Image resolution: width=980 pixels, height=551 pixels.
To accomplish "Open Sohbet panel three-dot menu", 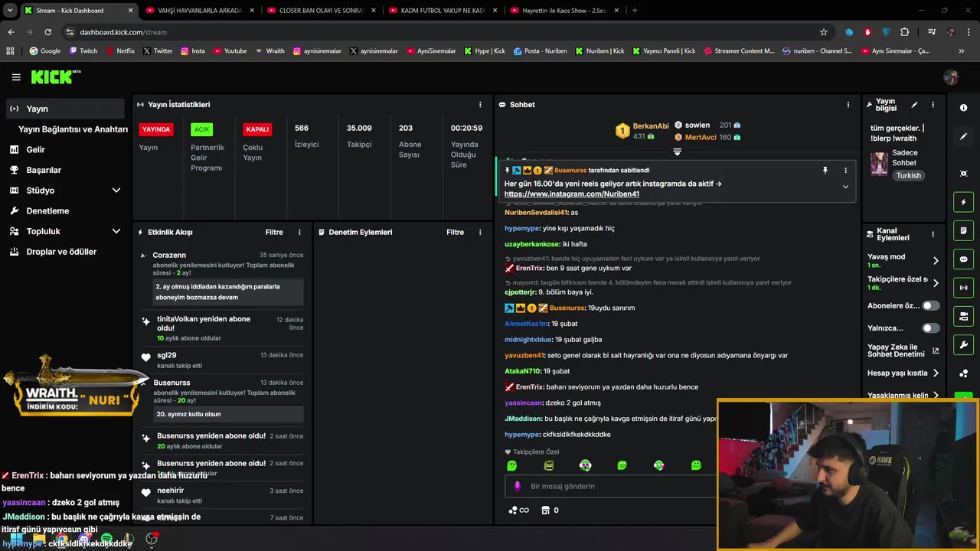I will [848, 105].
